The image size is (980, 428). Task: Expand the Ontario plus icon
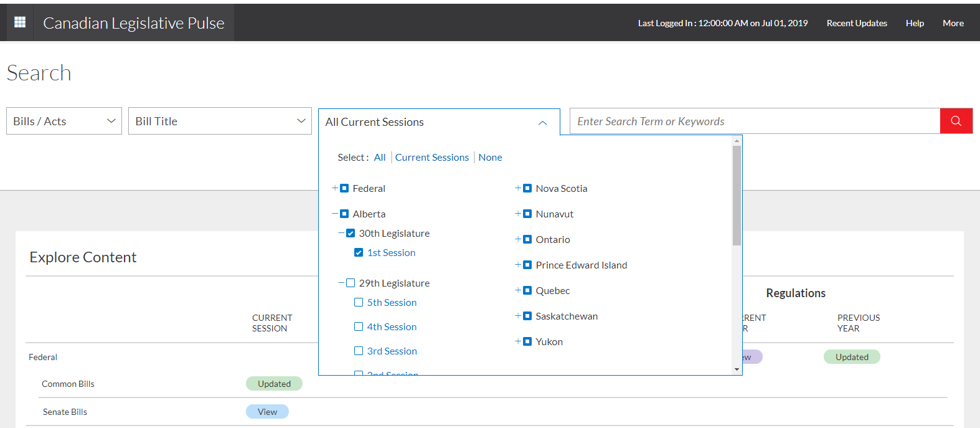pos(518,239)
